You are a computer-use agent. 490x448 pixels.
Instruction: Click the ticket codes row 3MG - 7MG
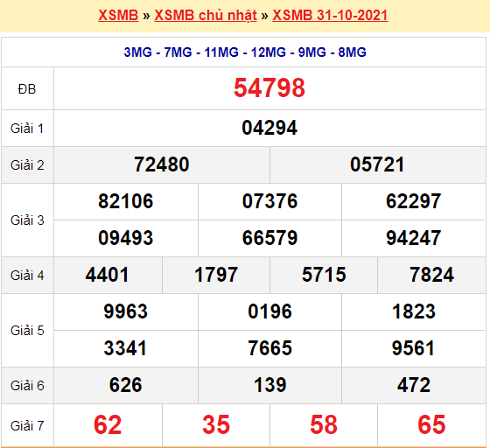point(245,52)
